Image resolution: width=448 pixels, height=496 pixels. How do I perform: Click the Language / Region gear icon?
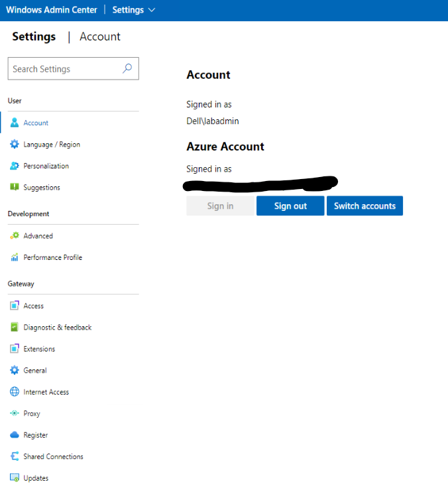15,145
